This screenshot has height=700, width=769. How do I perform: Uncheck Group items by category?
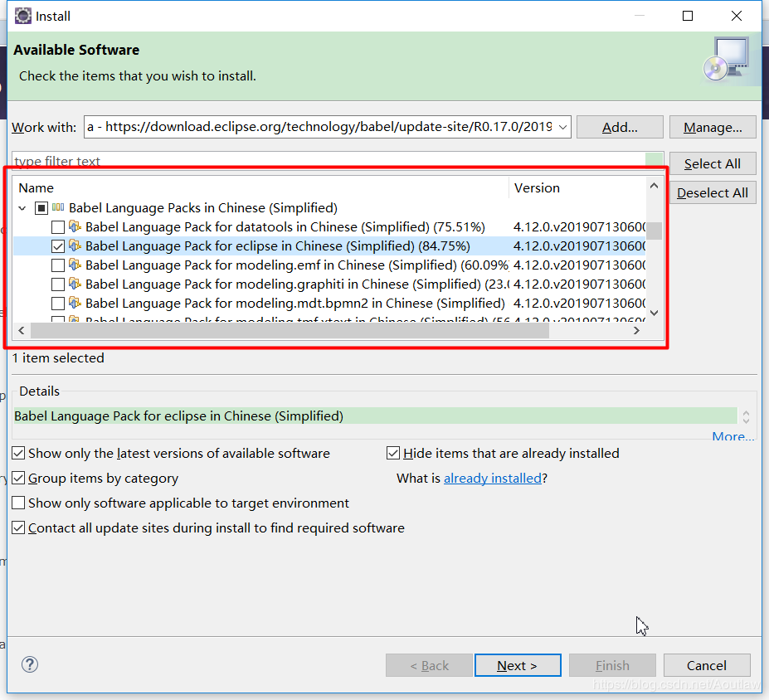point(18,479)
